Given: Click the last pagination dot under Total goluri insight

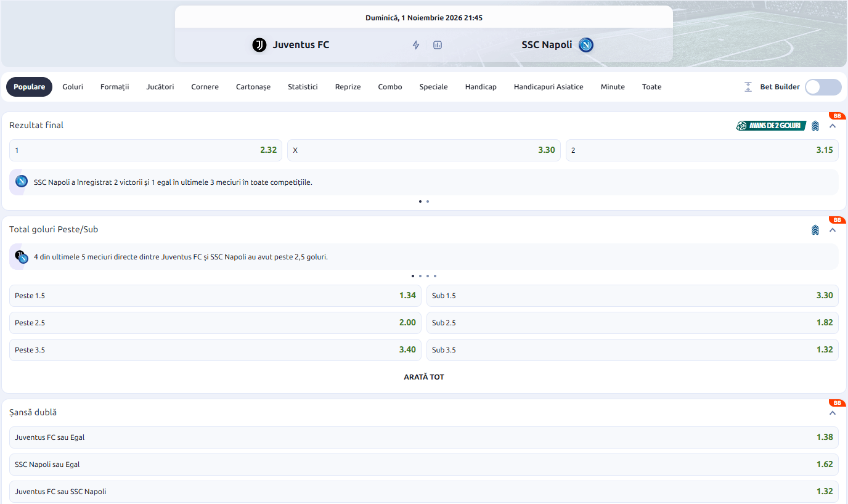Looking at the screenshot, I should tap(435, 276).
